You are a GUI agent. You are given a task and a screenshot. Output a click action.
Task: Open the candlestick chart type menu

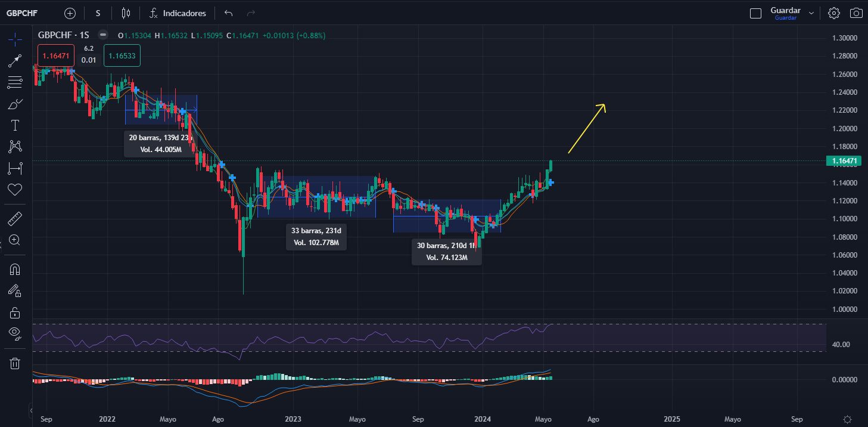(126, 13)
